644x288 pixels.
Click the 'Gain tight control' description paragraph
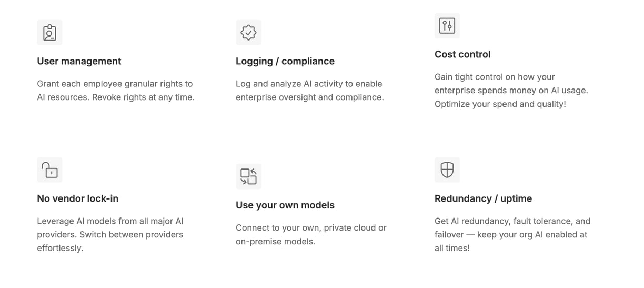511,90
